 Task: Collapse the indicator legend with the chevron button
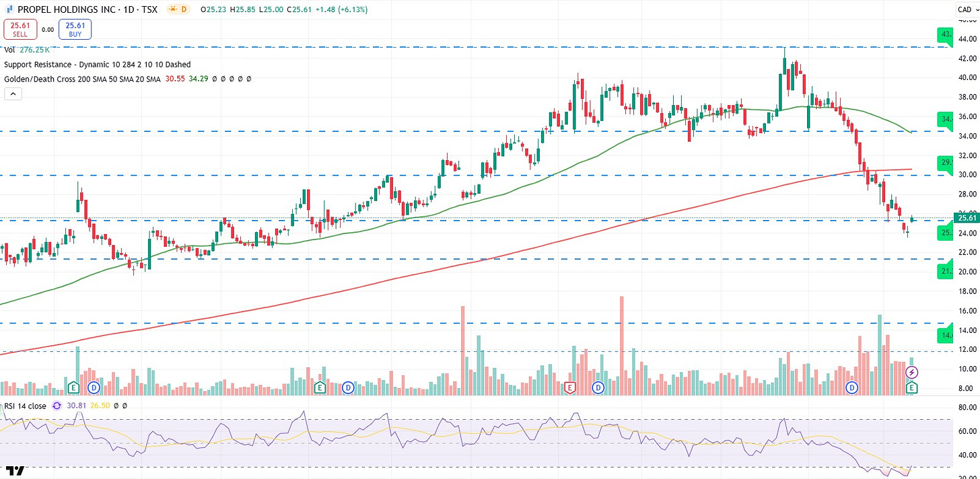pos(13,94)
